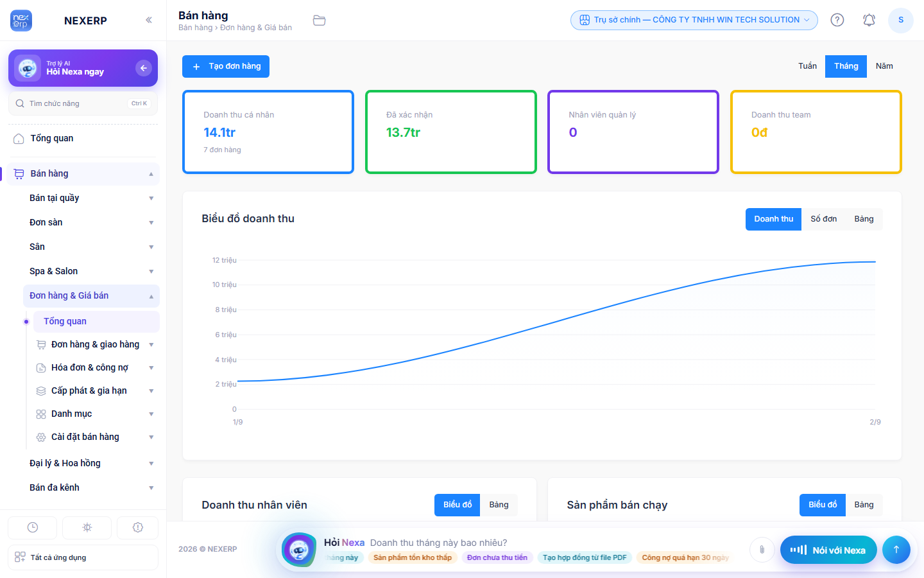Open Đơn sàn menu item
924x578 pixels.
91,223
